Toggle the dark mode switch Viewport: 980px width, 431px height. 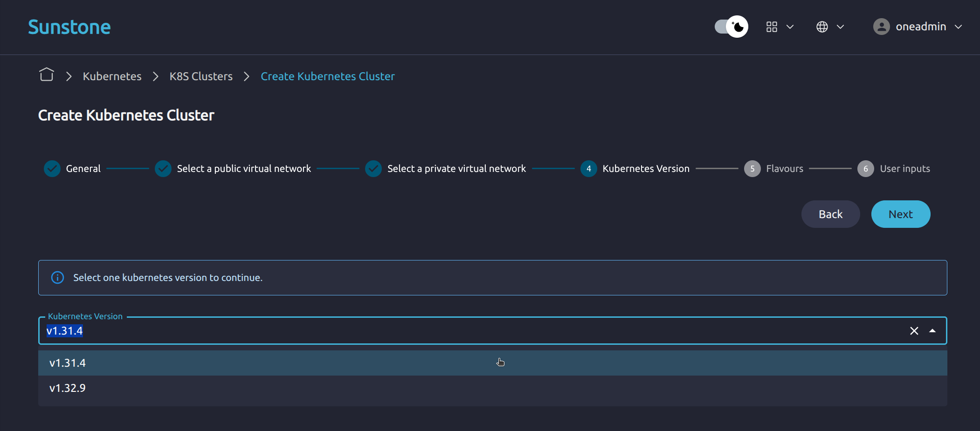(x=731, y=27)
